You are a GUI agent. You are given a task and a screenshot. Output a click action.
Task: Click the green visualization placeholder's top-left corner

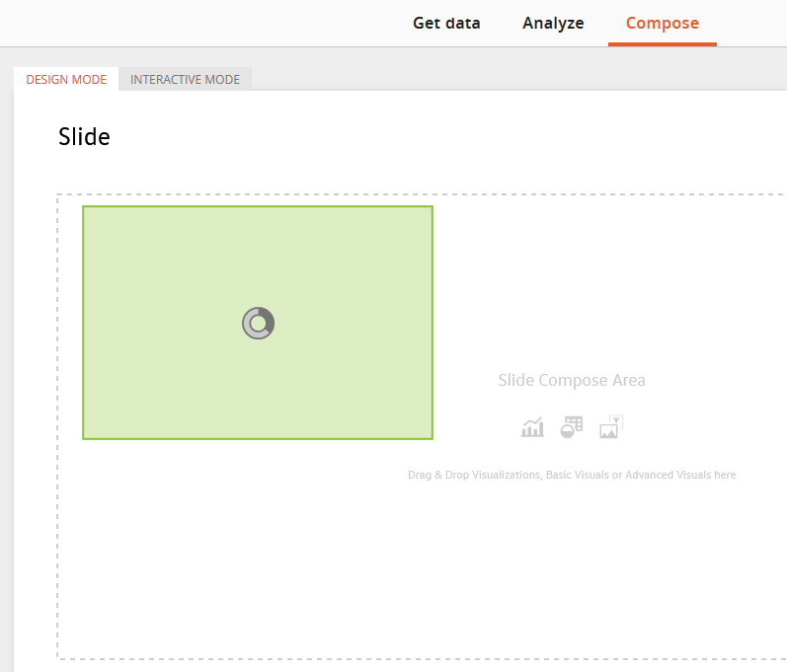pyautogui.click(x=84, y=207)
